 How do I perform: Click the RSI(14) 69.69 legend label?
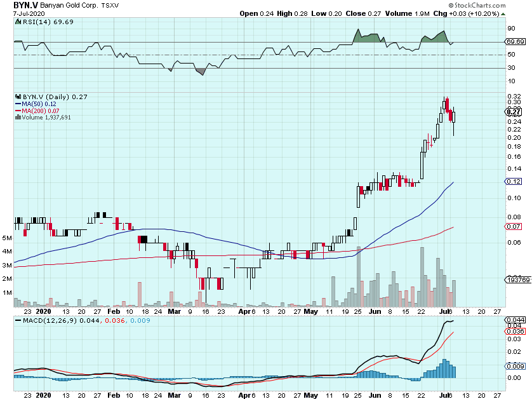pyautogui.click(x=48, y=22)
